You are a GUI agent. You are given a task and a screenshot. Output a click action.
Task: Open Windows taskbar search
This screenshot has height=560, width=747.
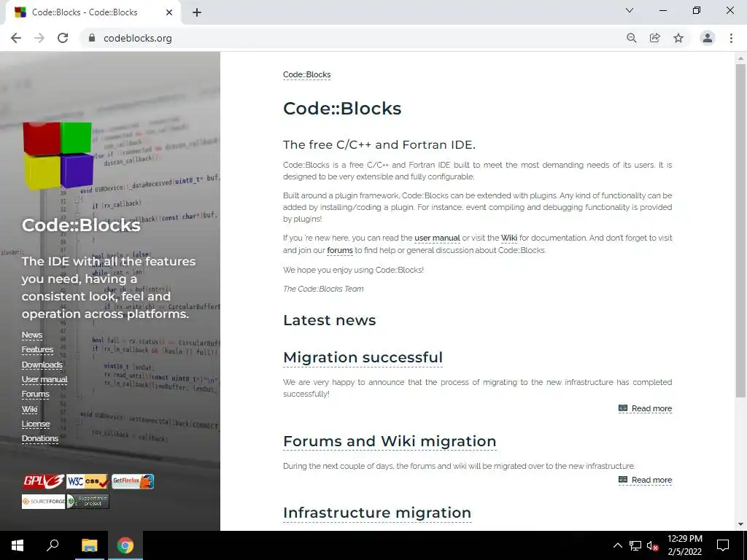tap(53, 545)
